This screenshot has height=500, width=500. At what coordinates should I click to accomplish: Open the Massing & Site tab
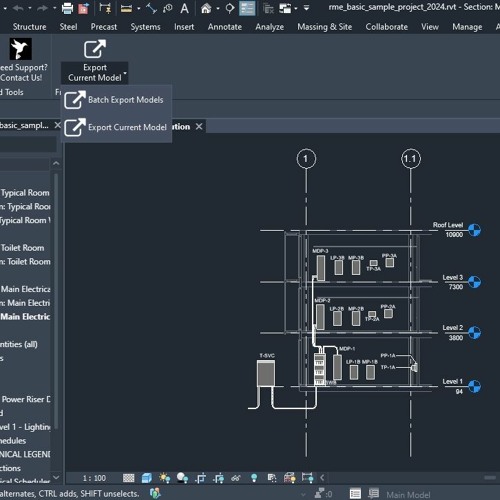coord(325,27)
